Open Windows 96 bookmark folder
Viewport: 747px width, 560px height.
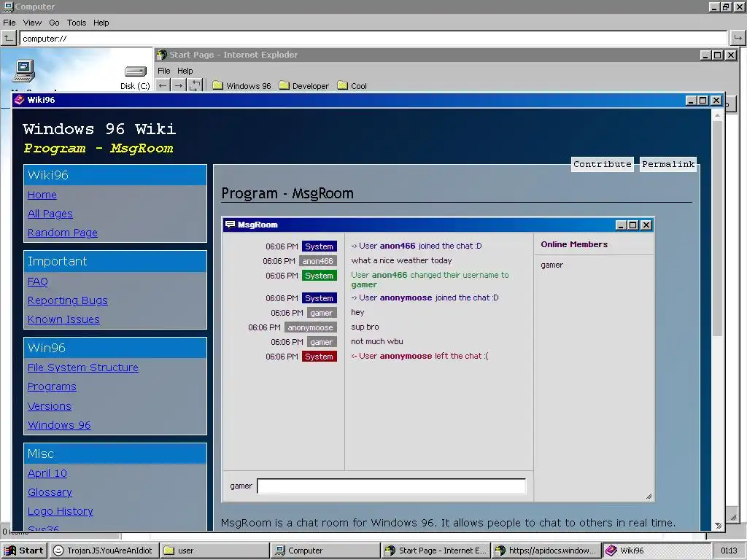point(241,86)
